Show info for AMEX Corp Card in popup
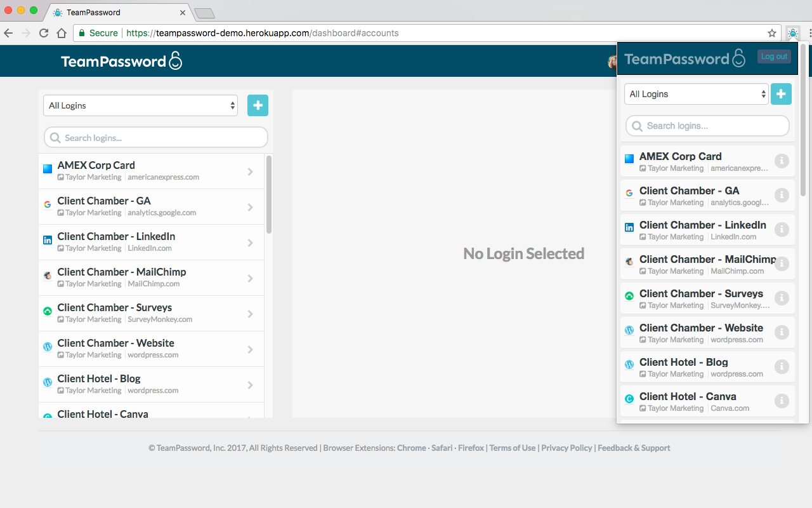 782,161
